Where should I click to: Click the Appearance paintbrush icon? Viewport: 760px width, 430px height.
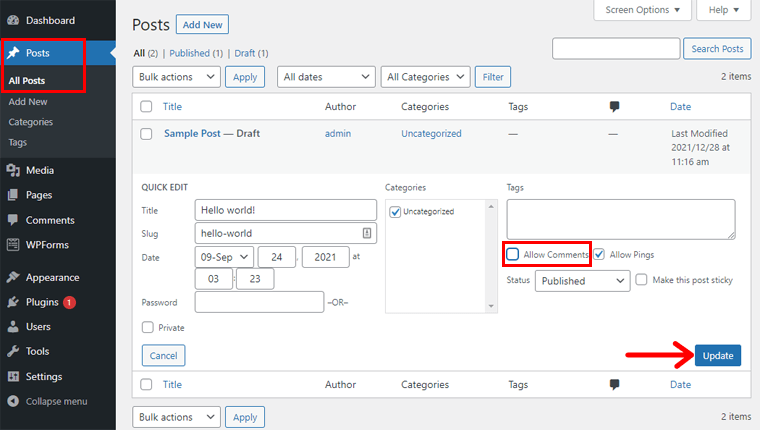tap(12, 278)
